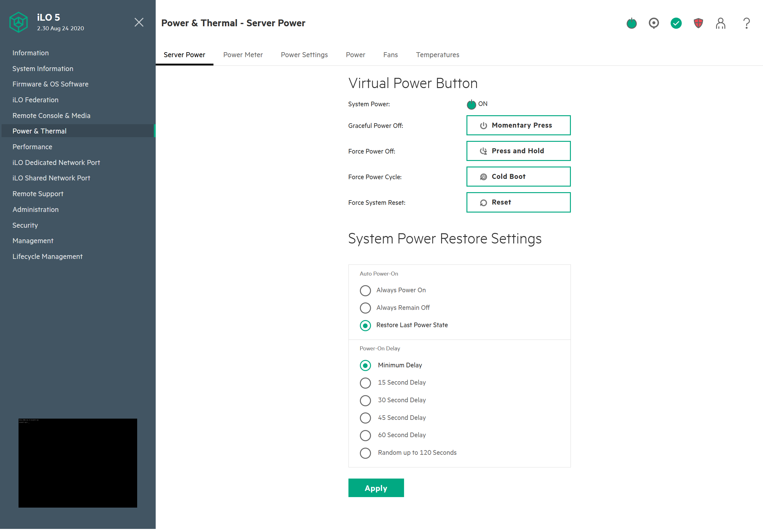
Task: Choose the 30 Second Delay option
Action: pyautogui.click(x=365, y=400)
